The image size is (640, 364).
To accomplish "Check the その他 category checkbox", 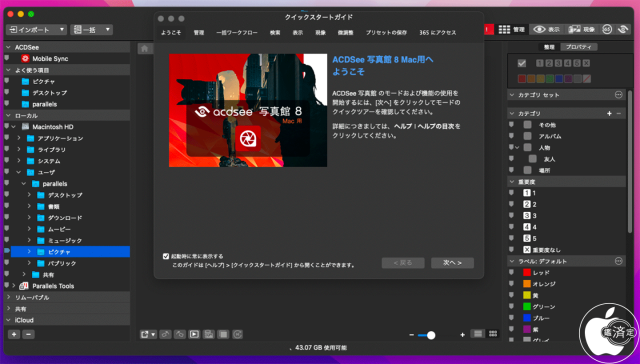I will click(x=528, y=125).
